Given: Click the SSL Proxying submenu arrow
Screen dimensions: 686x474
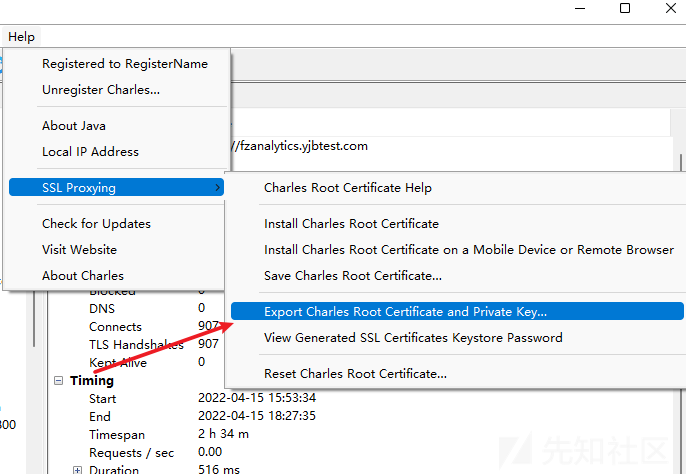Looking at the screenshot, I should point(217,187).
